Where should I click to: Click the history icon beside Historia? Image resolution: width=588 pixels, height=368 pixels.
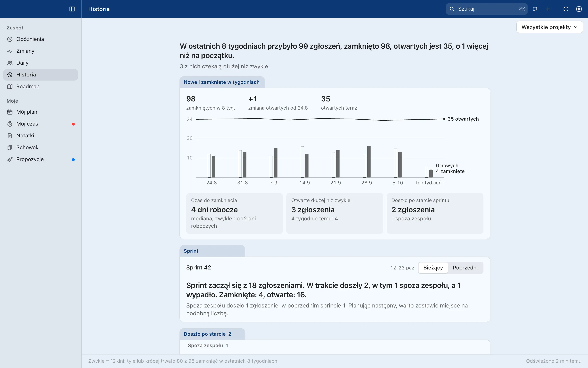[x=10, y=75]
